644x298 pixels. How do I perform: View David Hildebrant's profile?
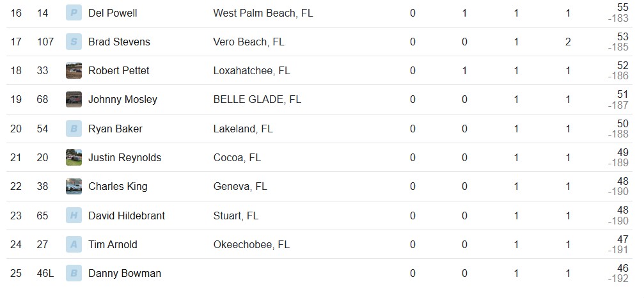click(x=127, y=216)
